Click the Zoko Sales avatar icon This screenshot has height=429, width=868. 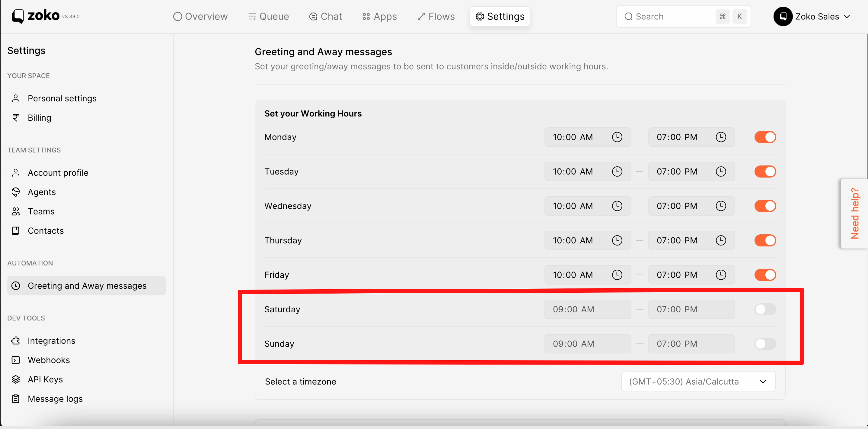[783, 16]
